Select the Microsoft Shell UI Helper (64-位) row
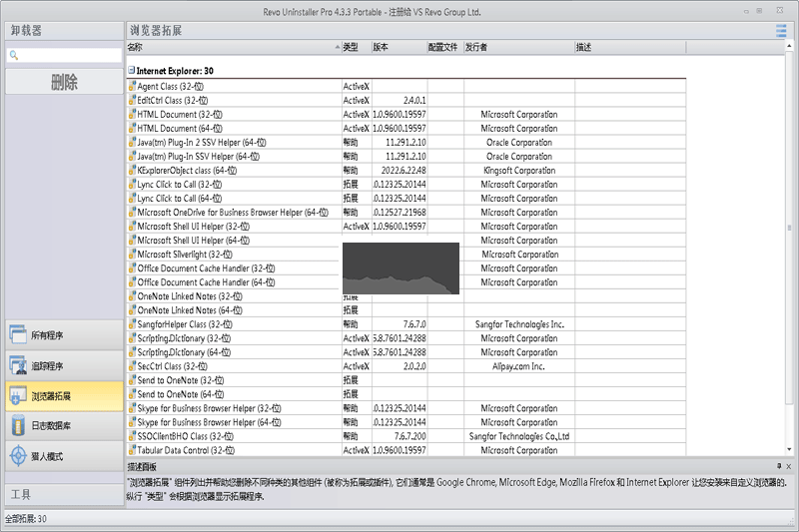 click(406, 241)
